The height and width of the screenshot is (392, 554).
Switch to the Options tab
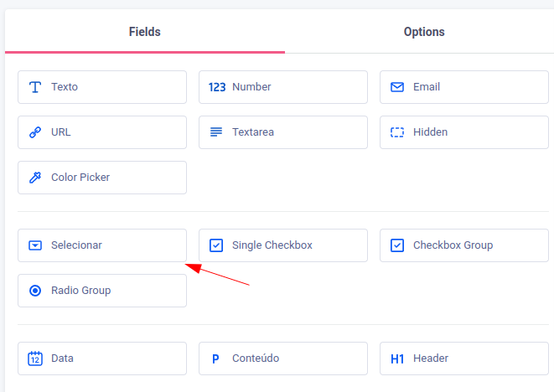[424, 32]
